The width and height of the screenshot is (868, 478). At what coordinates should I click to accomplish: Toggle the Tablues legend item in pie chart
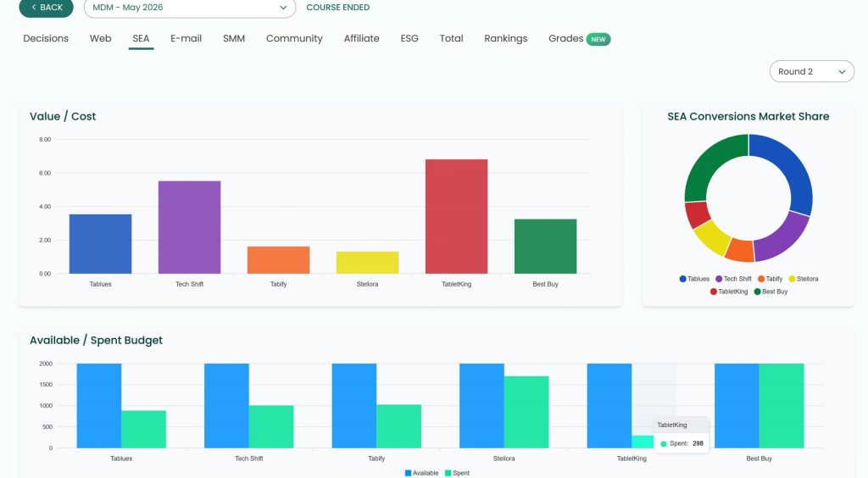[694, 279]
